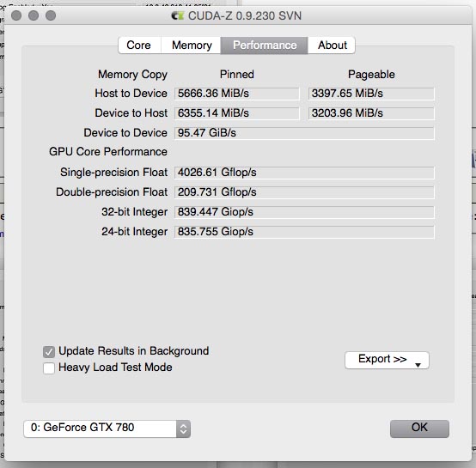Click the device selector stepper arrows
The image size is (476, 468).
(183, 428)
